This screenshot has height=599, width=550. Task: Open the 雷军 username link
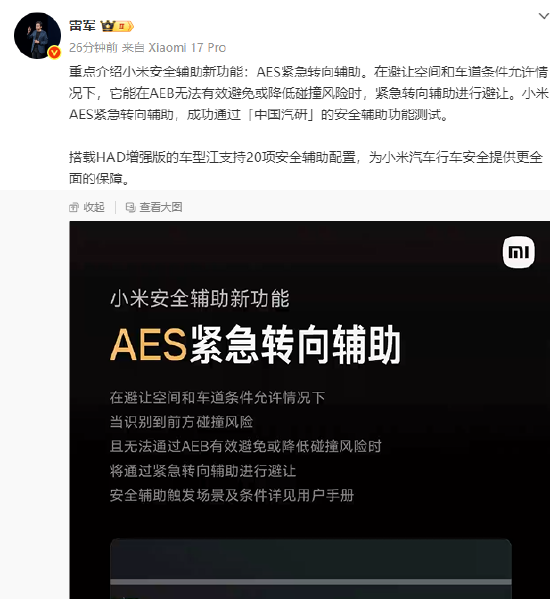click(x=82, y=26)
